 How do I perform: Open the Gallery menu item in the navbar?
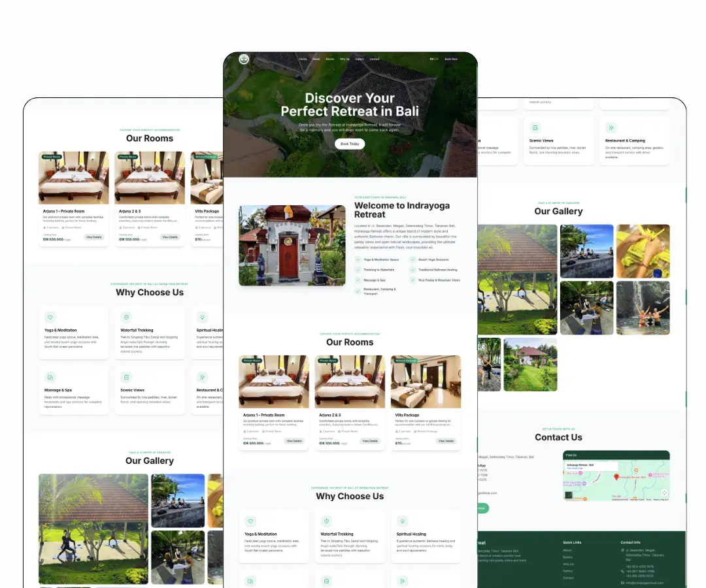tap(360, 59)
